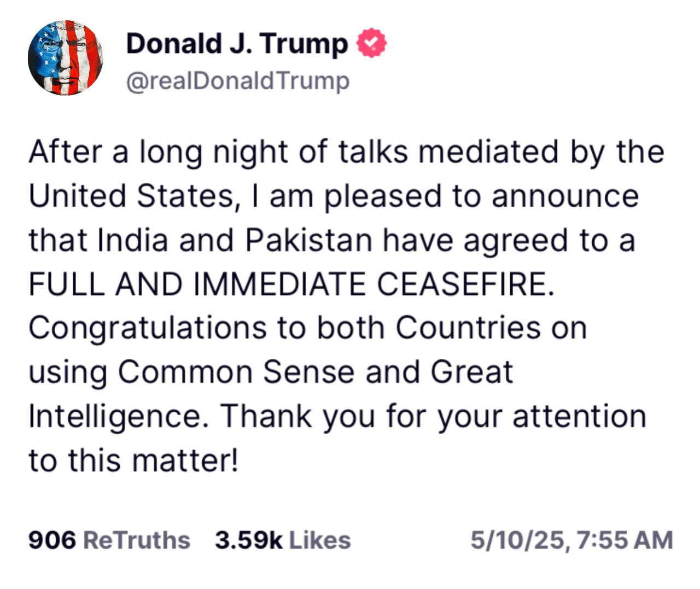
Task: Click the closing line 'to this matter!'
Action: [133, 460]
